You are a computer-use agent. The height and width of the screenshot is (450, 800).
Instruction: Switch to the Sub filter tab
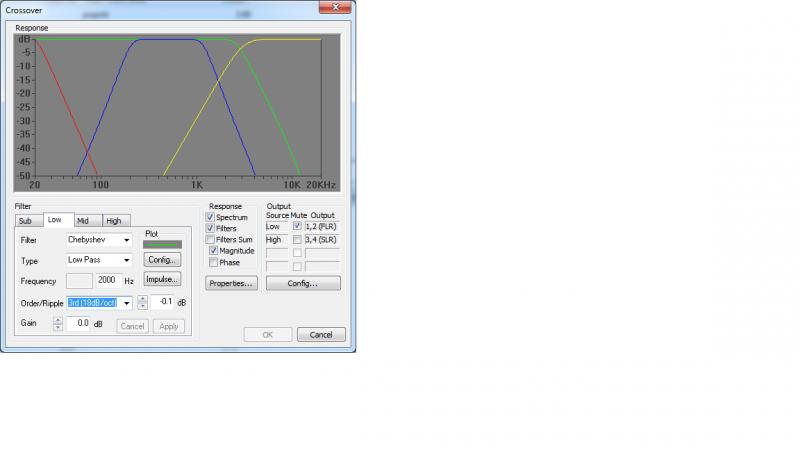click(x=29, y=221)
